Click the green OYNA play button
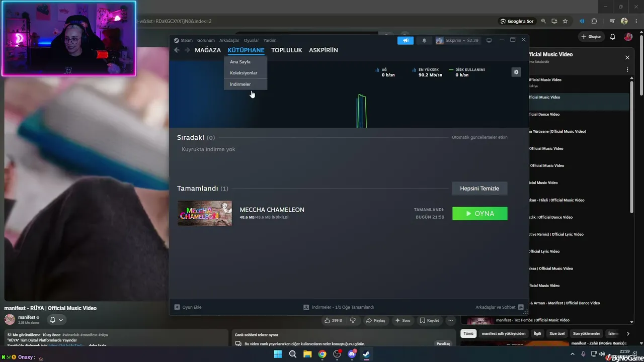644x362 pixels. pos(480,214)
